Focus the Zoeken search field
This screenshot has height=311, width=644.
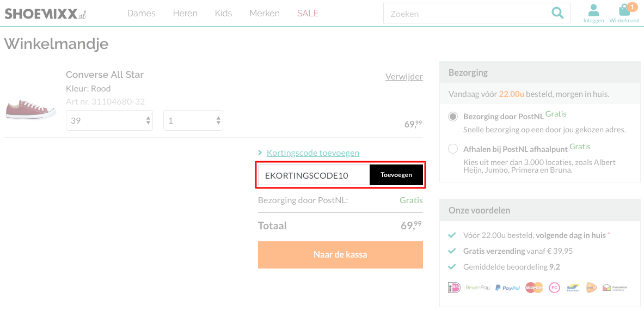[467, 14]
